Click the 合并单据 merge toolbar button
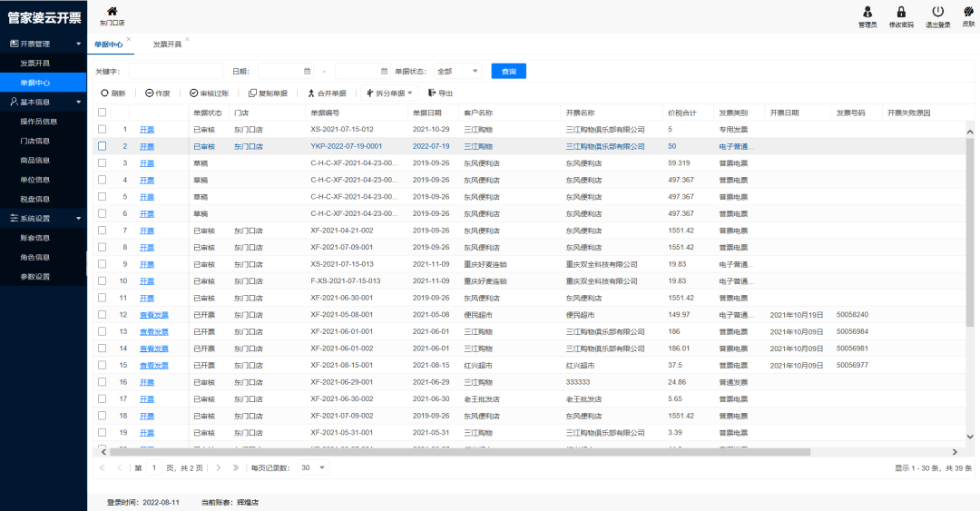 pyautogui.click(x=327, y=93)
